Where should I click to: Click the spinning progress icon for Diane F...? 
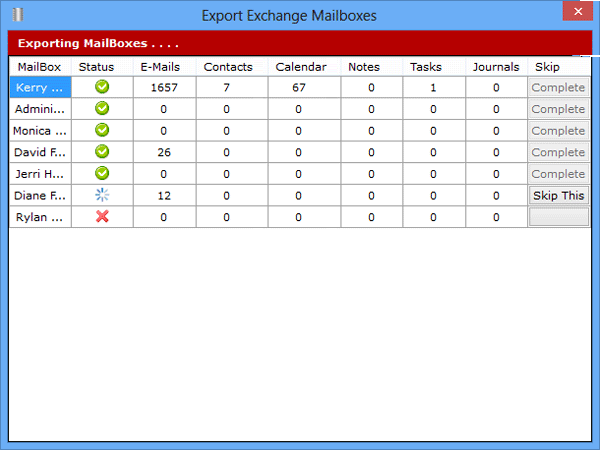coord(102,195)
